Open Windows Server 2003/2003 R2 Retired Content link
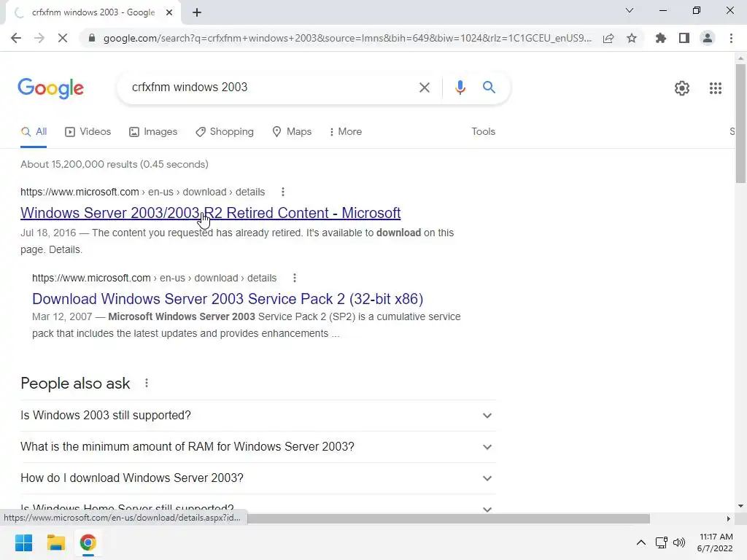747x560 pixels. point(210,213)
